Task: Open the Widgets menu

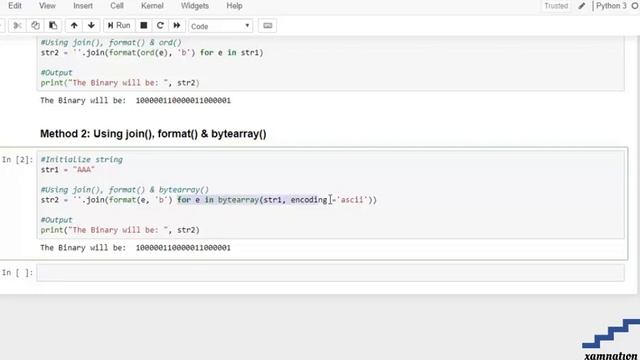Action: 195,6
